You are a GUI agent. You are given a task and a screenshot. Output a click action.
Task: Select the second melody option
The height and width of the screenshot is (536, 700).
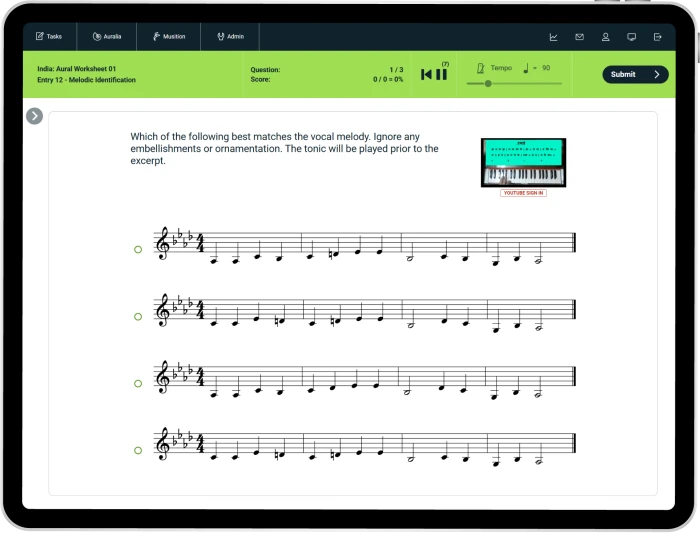click(138, 316)
